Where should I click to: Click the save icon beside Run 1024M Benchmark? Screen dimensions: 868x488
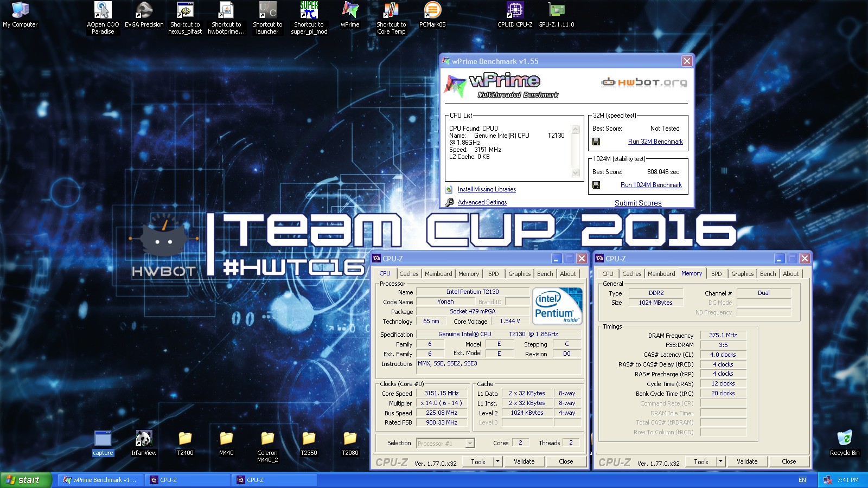click(596, 185)
